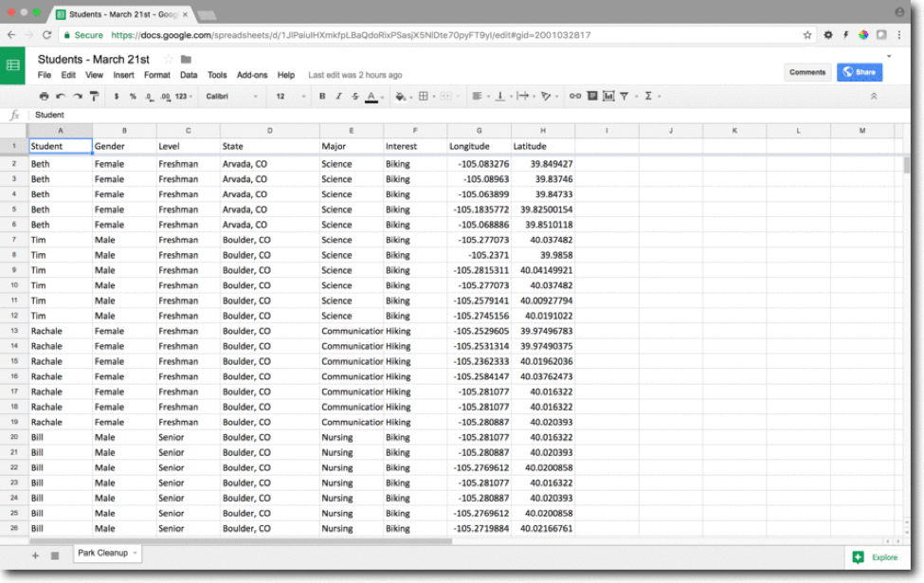The image size is (924, 583).
Task: Click the move to folder icon
Action: point(186,59)
